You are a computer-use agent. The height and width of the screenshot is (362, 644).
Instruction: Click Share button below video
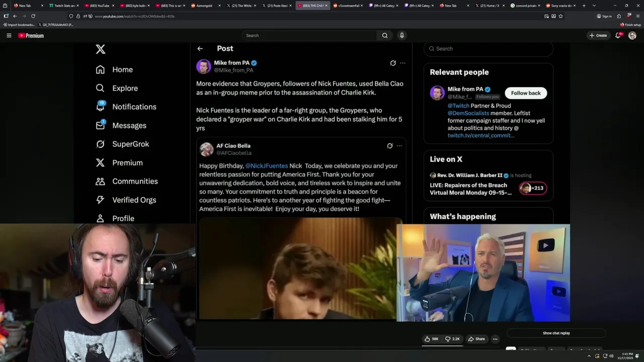[x=476, y=339]
